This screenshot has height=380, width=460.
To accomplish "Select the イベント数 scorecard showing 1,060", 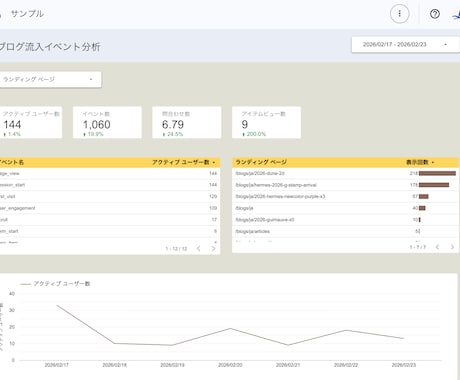I will click(x=107, y=122).
